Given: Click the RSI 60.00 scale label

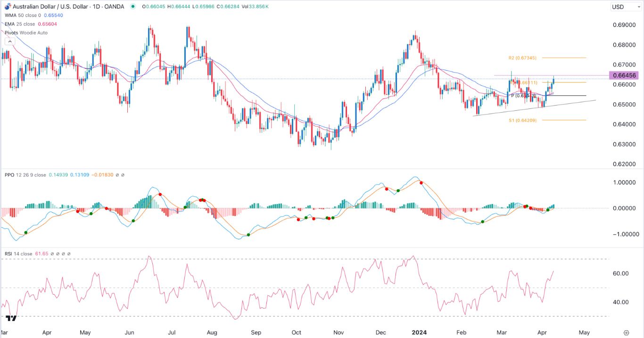Looking at the screenshot, I should pos(621,273).
